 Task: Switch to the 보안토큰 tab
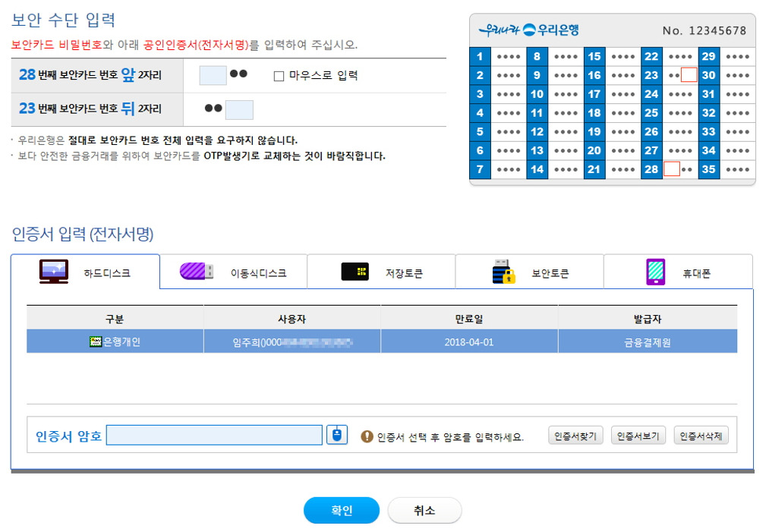tap(529, 271)
